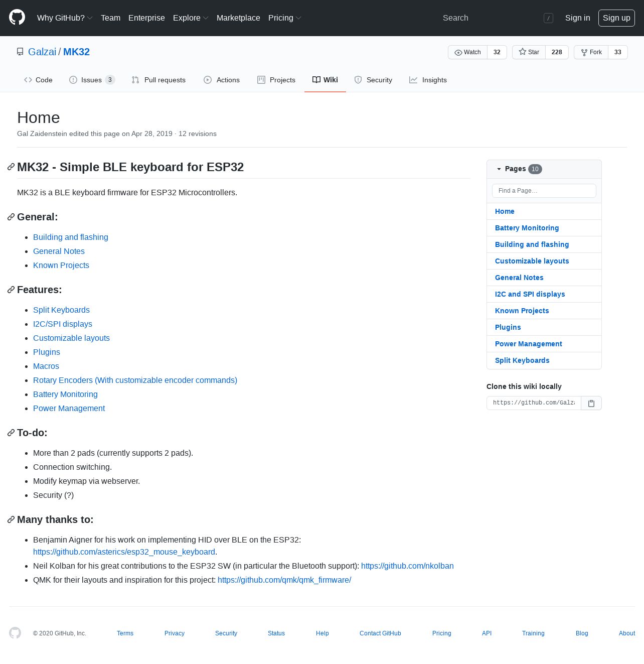Open the Galzai owner profile link

click(42, 52)
